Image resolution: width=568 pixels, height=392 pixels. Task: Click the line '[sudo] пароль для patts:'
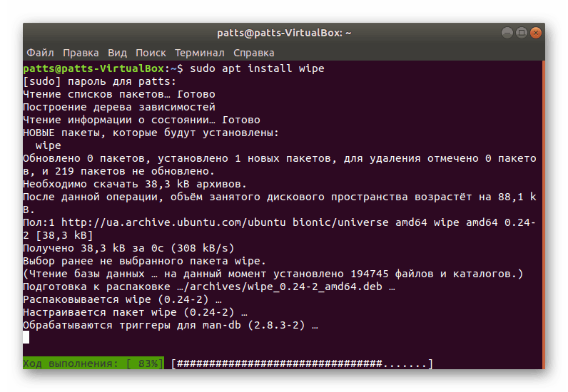click(x=99, y=81)
